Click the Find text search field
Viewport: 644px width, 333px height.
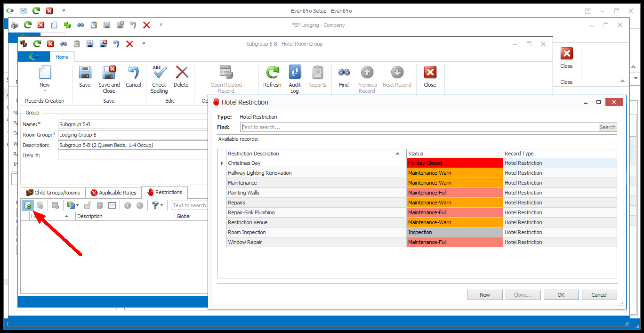(x=419, y=127)
